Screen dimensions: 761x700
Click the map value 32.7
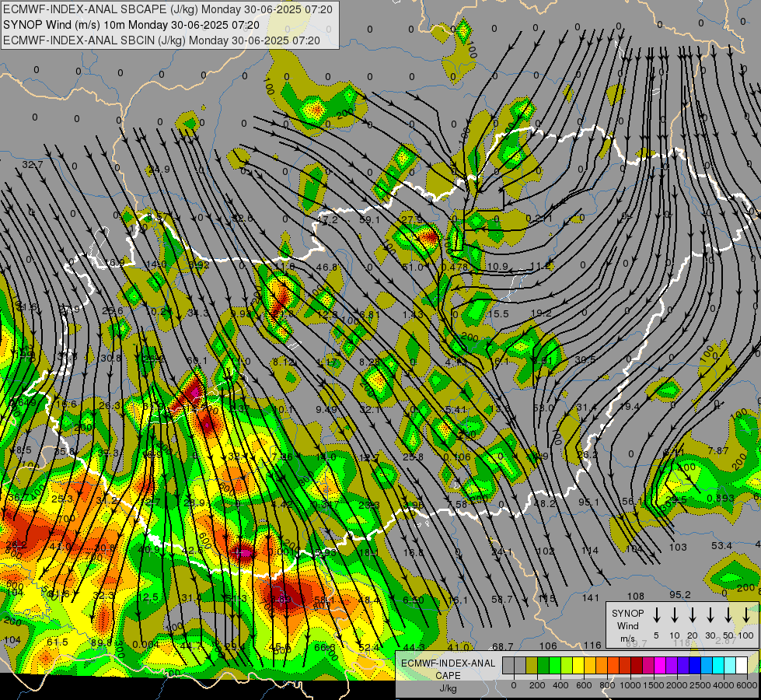point(33,165)
